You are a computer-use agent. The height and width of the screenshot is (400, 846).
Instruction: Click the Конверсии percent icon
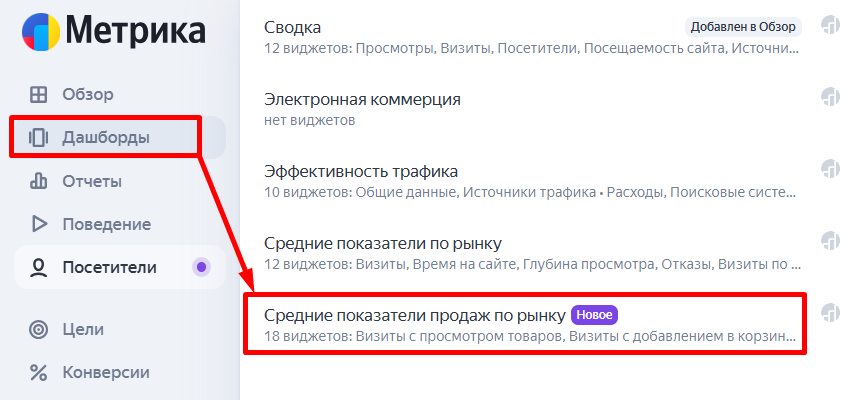click(39, 373)
